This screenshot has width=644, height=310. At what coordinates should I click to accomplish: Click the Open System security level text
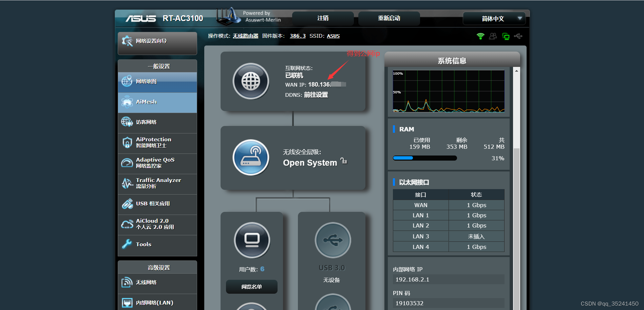pyautogui.click(x=310, y=163)
